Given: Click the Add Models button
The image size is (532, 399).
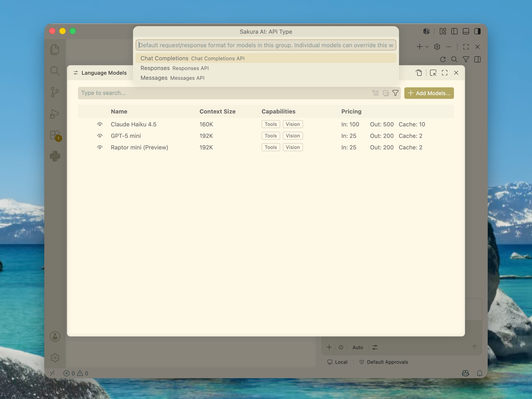Looking at the screenshot, I should pyautogui.click(x=429, y=93).
